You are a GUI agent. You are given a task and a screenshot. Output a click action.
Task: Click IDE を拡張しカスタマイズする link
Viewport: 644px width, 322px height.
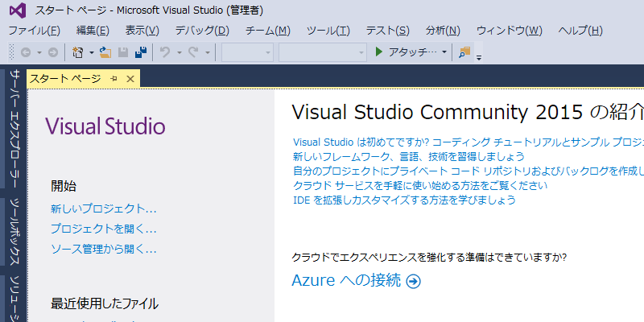(404, 200)
